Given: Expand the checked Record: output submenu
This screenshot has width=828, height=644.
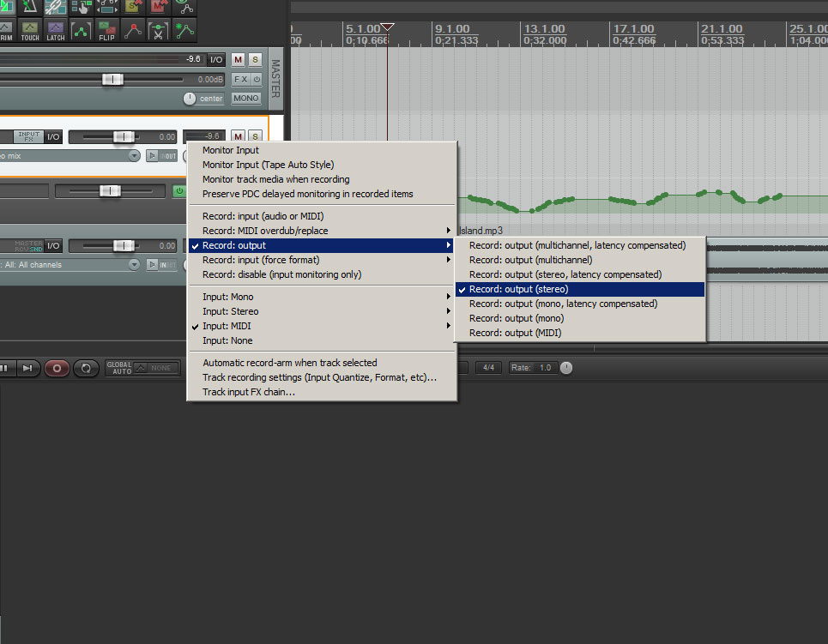Looking at the screenshot, I should point(322,245).
